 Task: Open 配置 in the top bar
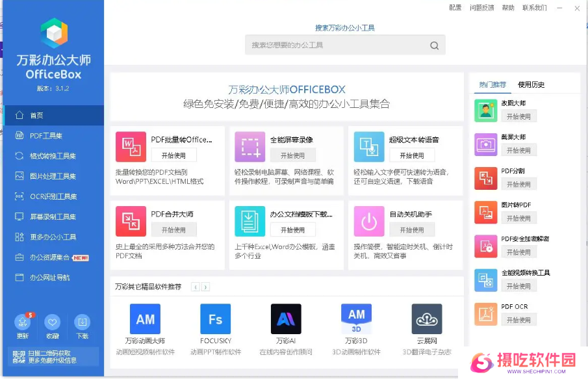click(455, 8)
